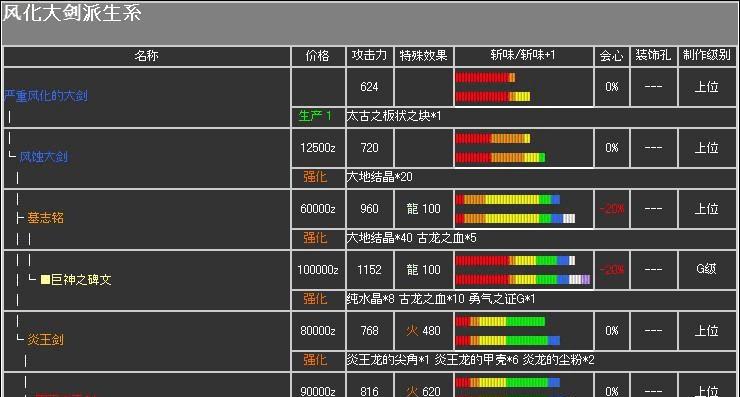This screenshot has width=740, height=397.
Task: Click the -20% affinity in 巨神之碑文 row
Action: pos(612,270)
